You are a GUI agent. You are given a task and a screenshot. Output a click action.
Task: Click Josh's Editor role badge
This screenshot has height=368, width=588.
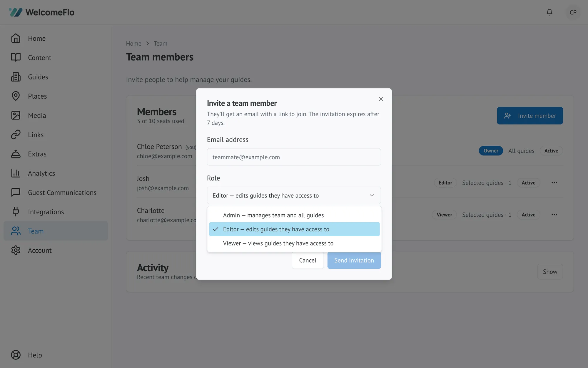[445, 183]
